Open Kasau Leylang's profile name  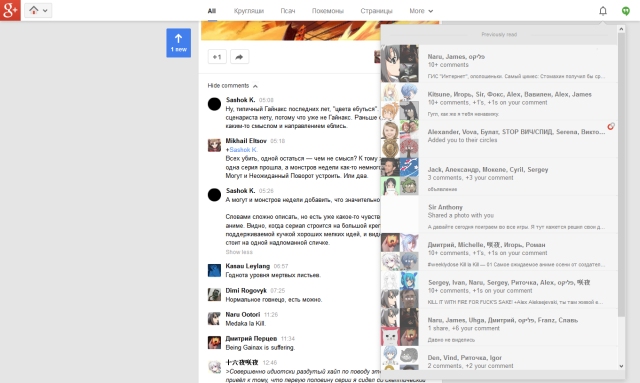click(x=248, y=266)
